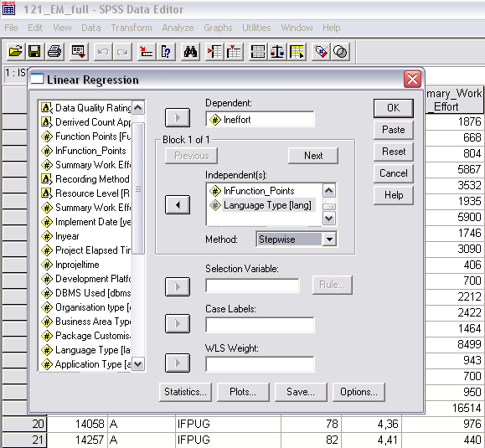The image size is (485, 448).
Task: Open the Window menu
Action: pos(297,28)
